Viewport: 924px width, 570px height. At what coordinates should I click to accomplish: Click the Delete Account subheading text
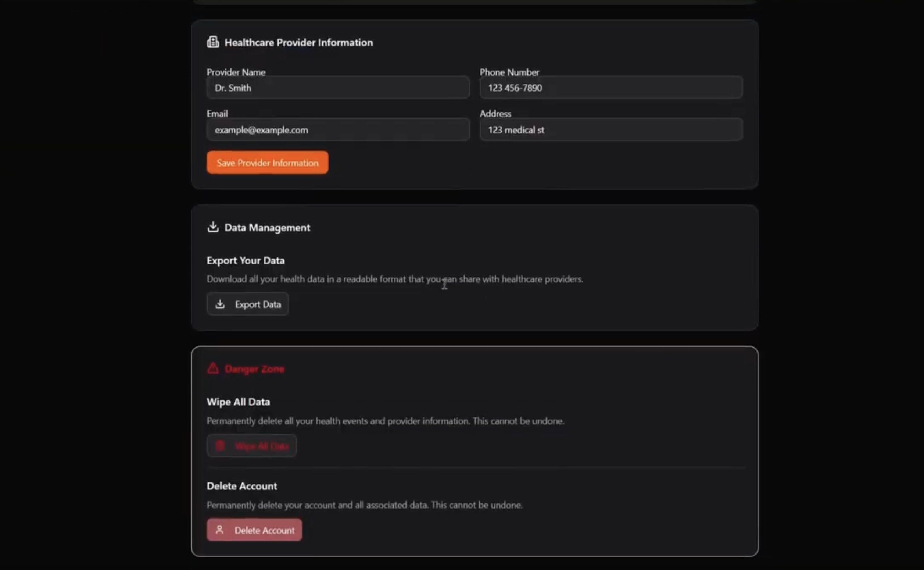coord(241,486)
